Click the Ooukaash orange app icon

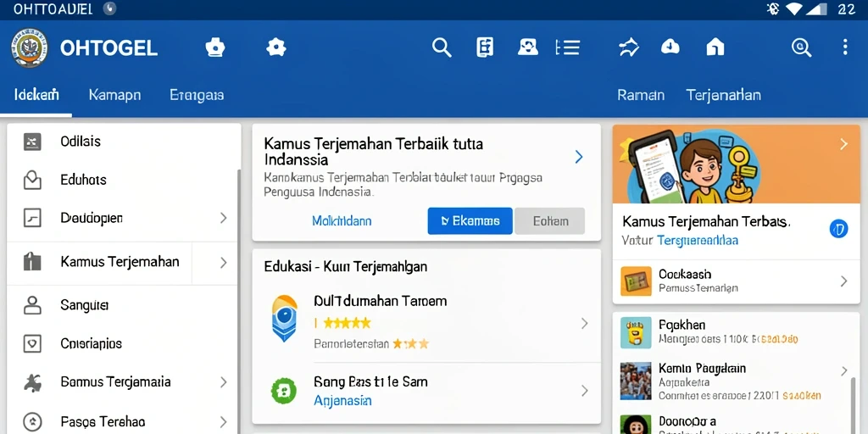[x=636, y=281]
